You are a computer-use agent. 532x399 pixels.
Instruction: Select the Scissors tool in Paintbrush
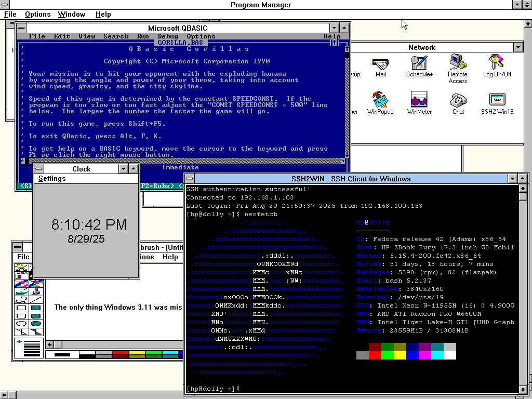coord(21,268)
